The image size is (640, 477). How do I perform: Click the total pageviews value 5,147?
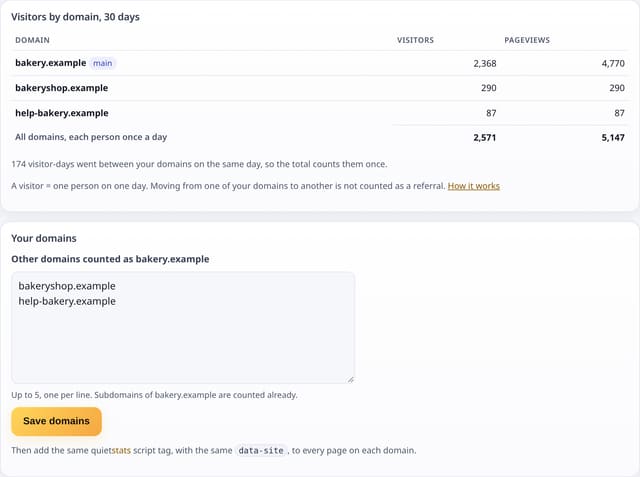pos(613,138)
